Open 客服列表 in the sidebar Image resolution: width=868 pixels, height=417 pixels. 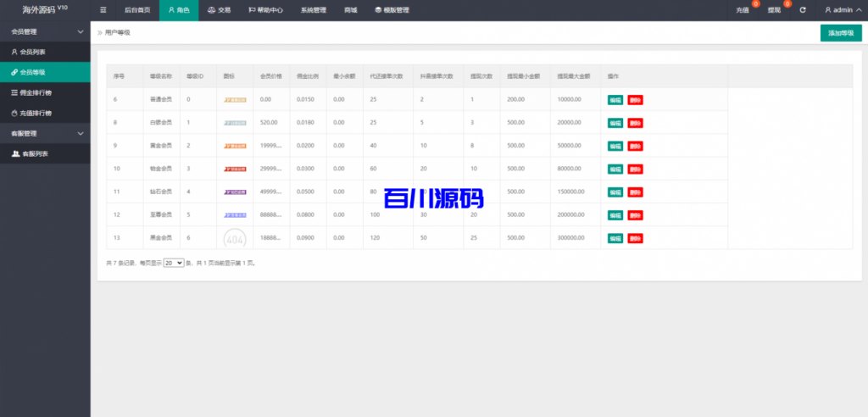pyautogui.click(x=45, y=153)
